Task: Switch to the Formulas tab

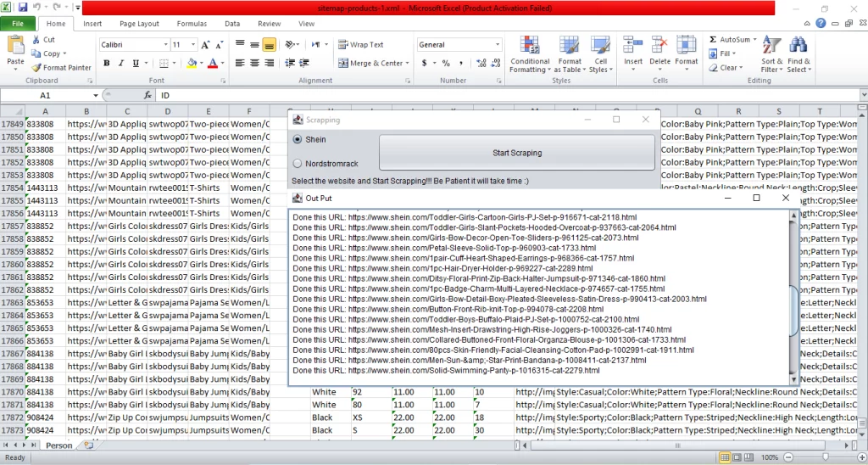Action: click(192, 24)
